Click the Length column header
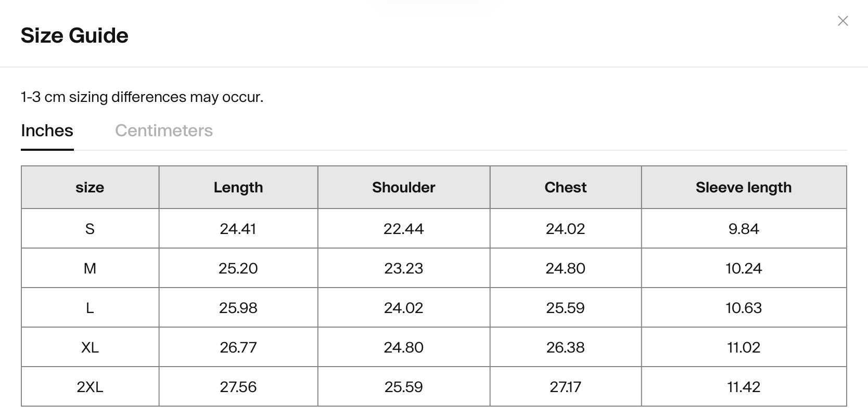Image resolution: width=868 pixels, height=416 pixels. tap(238, 187)
